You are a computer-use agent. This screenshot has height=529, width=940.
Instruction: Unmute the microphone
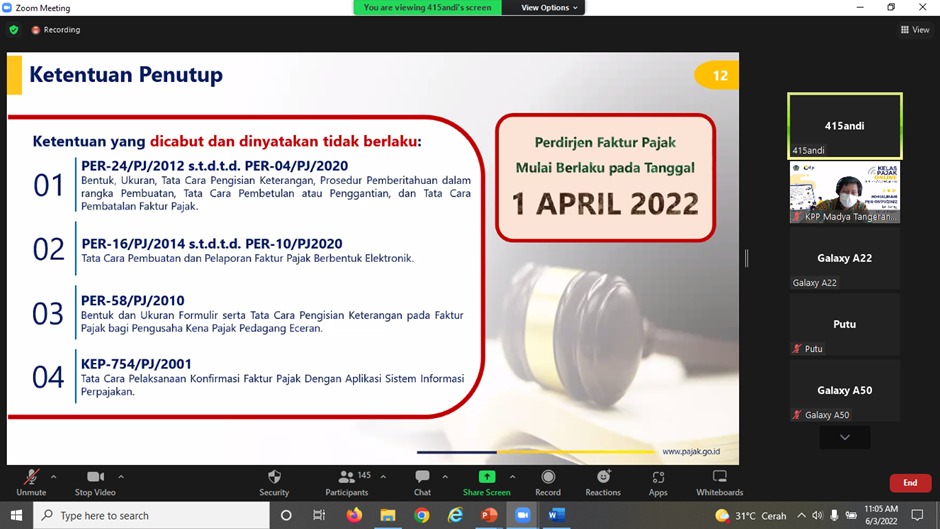[31, 480]
